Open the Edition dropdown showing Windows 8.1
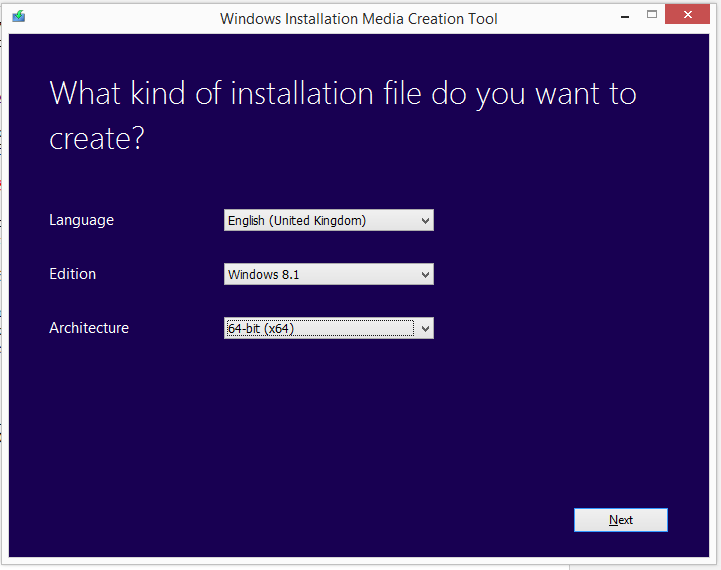Image resolution: width=721 pixels, height=570 pixels. 328,274
